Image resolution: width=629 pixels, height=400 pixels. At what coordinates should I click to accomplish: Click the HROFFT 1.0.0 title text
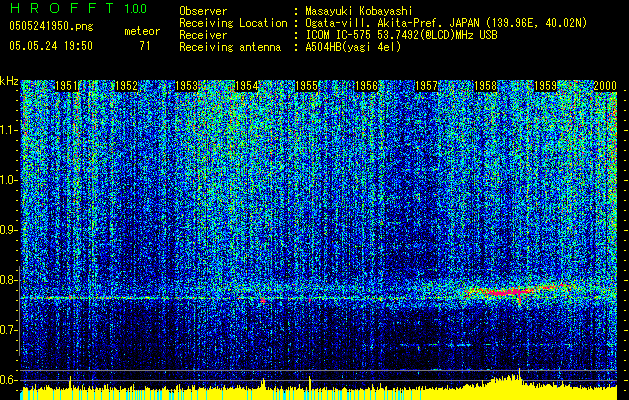pos(78,8)
